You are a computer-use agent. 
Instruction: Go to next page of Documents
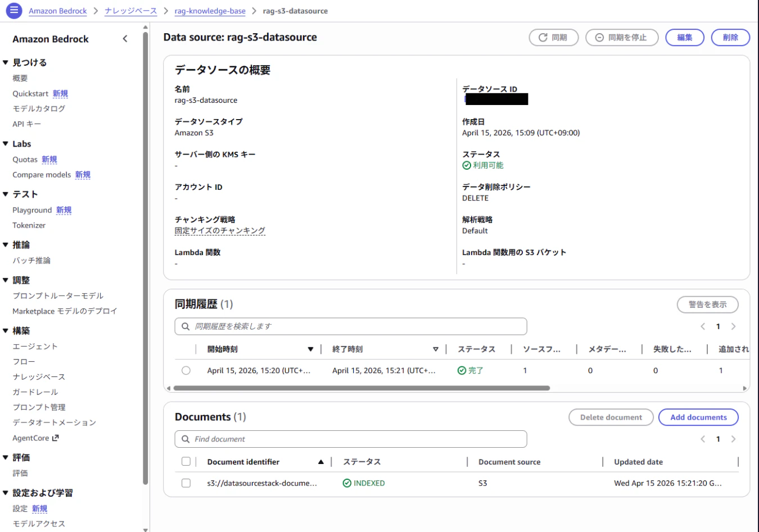(x=733, y=439)
